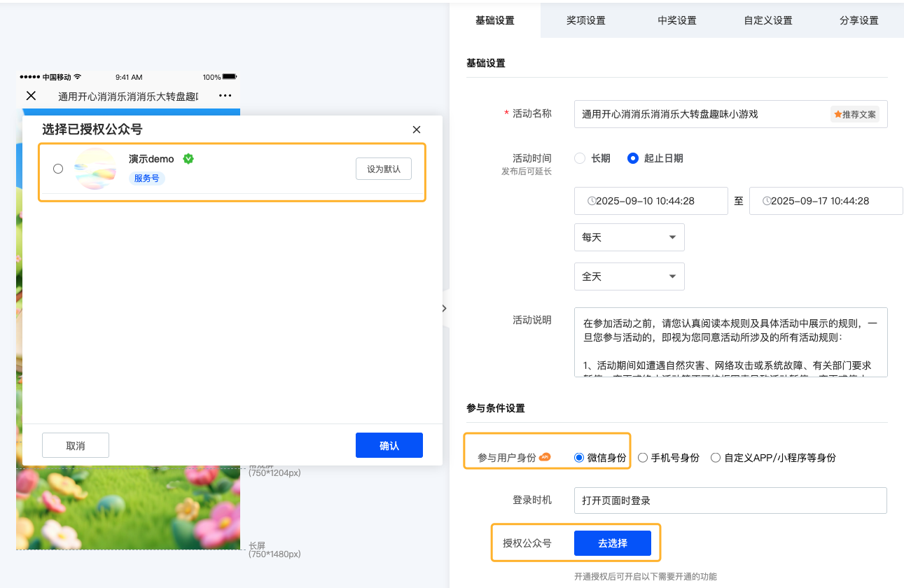904x588 pixels.
Task: Collapse the preview panel with the chevron arrow
Action: [x=444, y=308]
